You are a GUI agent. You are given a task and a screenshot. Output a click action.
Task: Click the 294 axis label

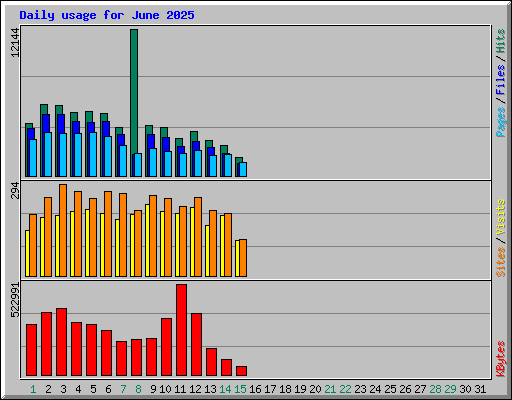[x=15, y=191]
